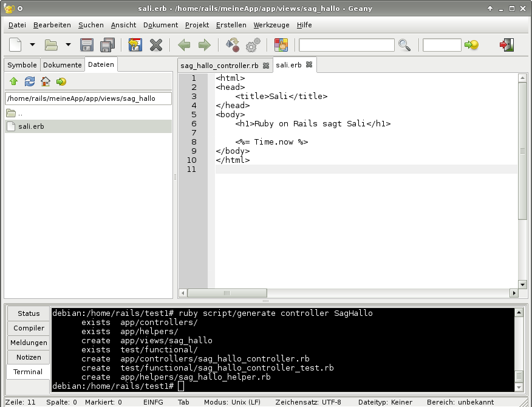Screen dimensions: 532x407
Task: Close the sali.erb editor tab
Action: click(309, 64)
